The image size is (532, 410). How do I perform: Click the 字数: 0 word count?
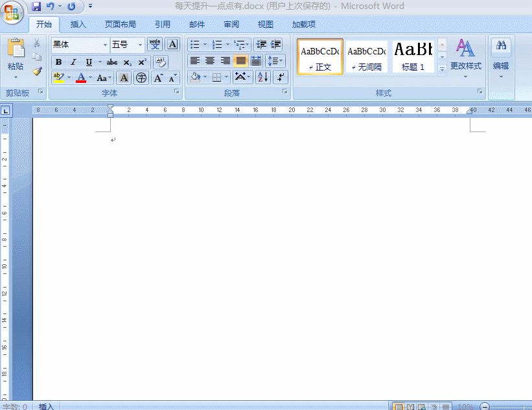tap(15, 407)
